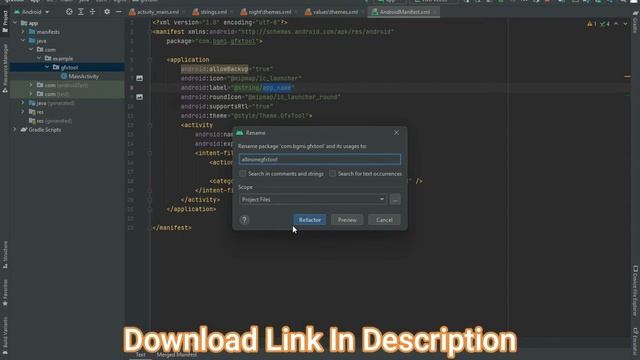The height and width of the screenshot is (360, 640).
Task: Click the Select Opened File target icon
Action: 69,12
